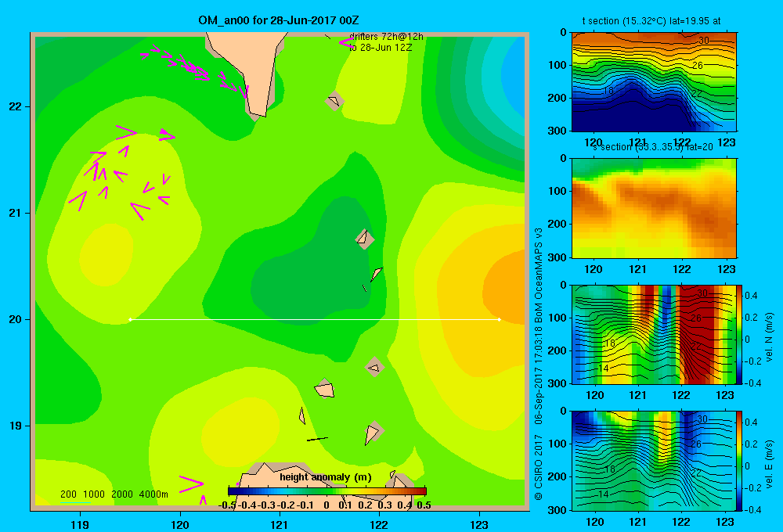
Task: Click the '14' contour label in vel. N panel
Action: pos(603,368)
